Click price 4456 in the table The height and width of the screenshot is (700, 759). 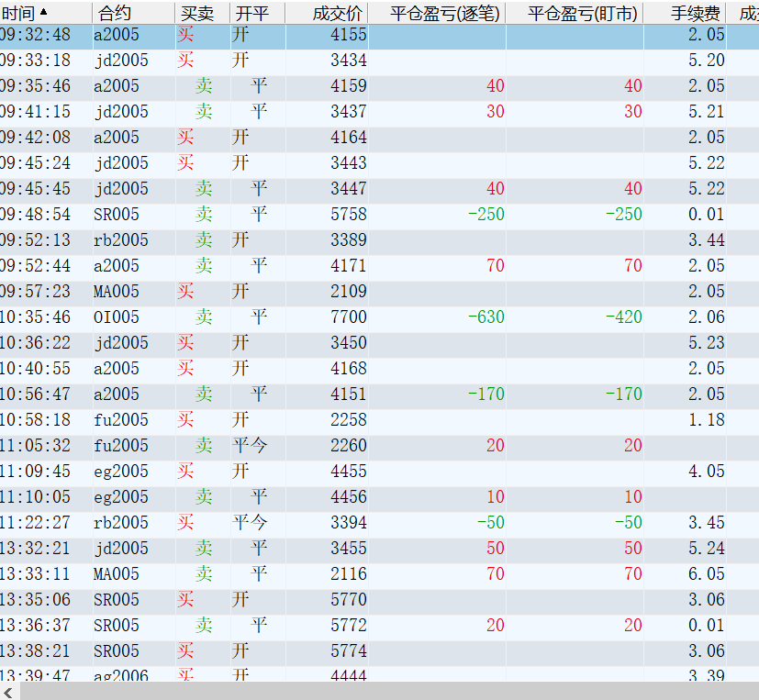(x=349, y=496)
